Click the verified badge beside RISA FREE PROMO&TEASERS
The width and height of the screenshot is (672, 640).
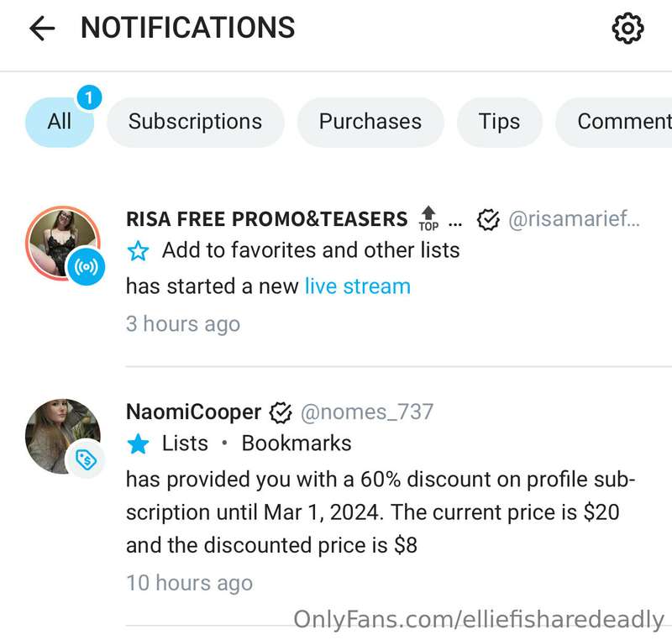point(488,220)
